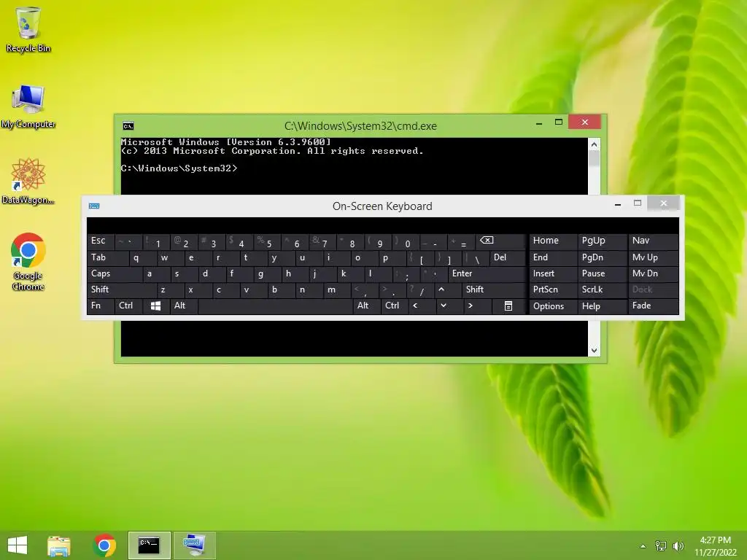This screenshot has width=747, height=560.
Task: Select the Google Chrome desktop shortcut
Action: [28, 262]
